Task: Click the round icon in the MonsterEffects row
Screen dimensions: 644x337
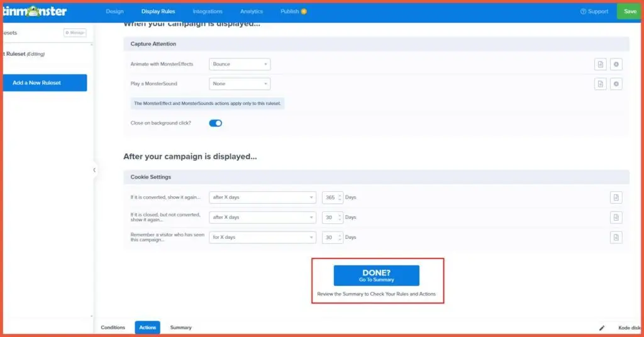Action: (616, 64)
